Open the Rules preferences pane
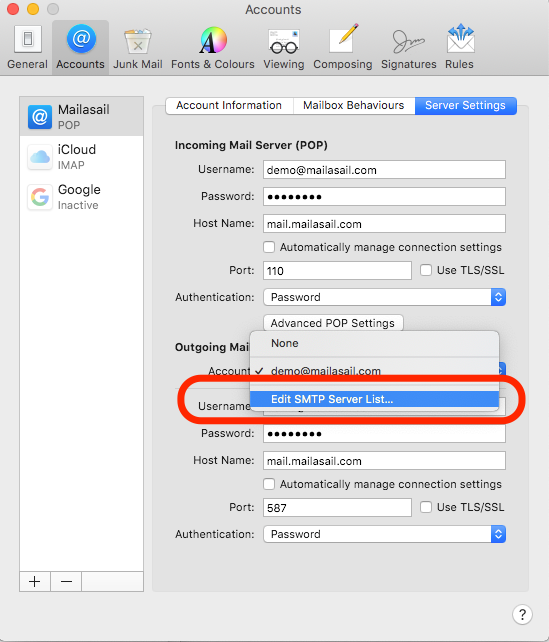 pos(459,47)
